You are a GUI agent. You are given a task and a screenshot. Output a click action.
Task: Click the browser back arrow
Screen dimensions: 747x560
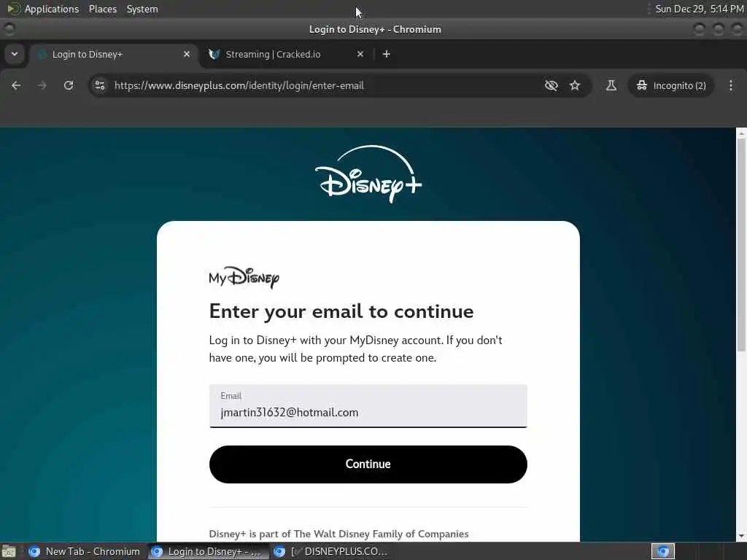(16, 86)
